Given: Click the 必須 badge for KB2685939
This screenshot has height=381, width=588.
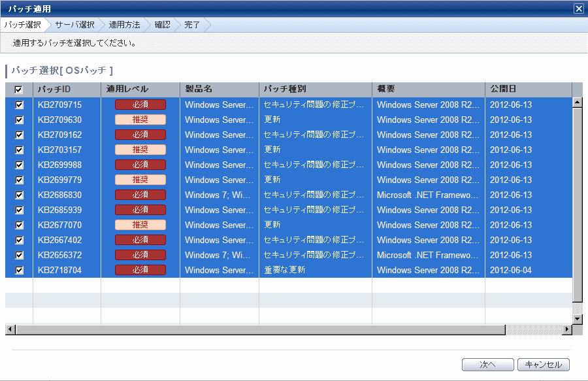Looking at the screenshot, I should coord(140,210).
